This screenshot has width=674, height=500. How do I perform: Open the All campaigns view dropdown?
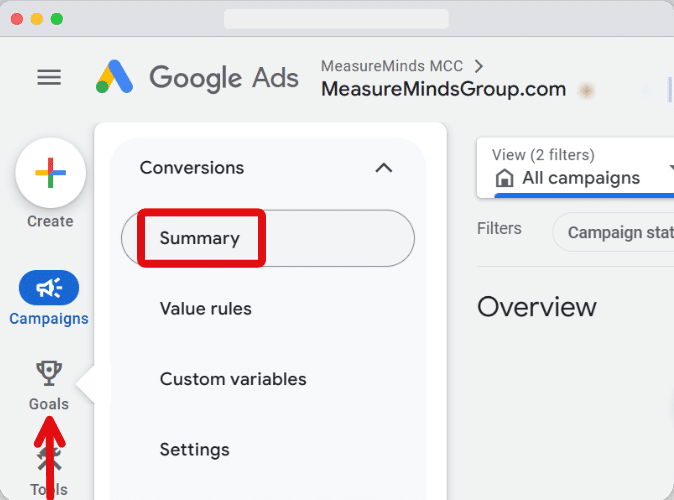[x=576, y=168]
